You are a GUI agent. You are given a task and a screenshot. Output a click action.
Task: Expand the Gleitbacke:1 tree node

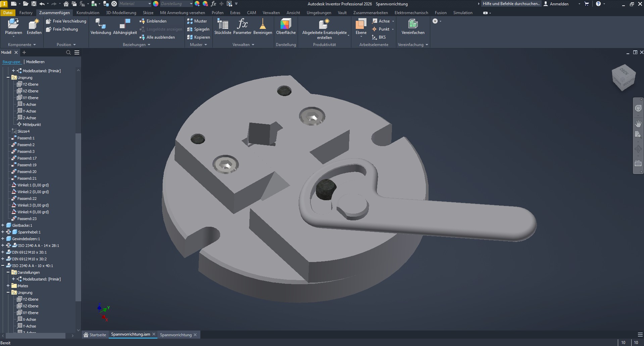coord(3,225)
